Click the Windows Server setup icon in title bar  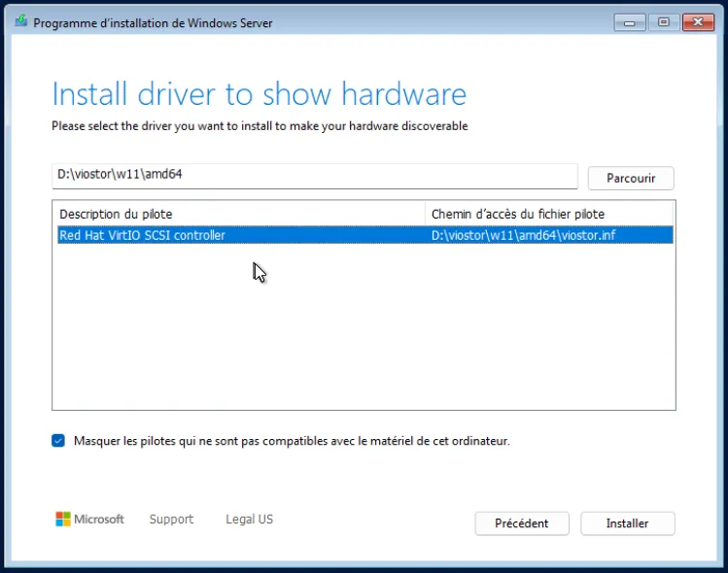pyautogui.click(x=20, y=22)
